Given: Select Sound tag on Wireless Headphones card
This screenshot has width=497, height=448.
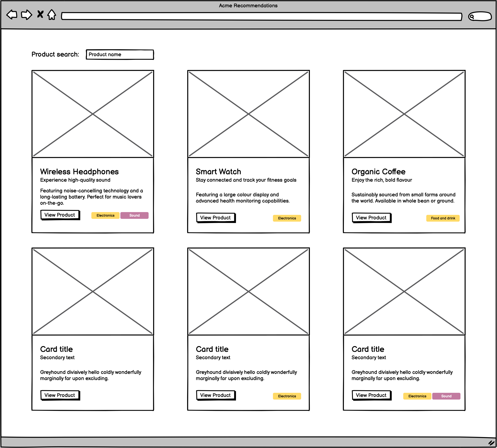Looking at the screenshot, I should click(134, 215).
